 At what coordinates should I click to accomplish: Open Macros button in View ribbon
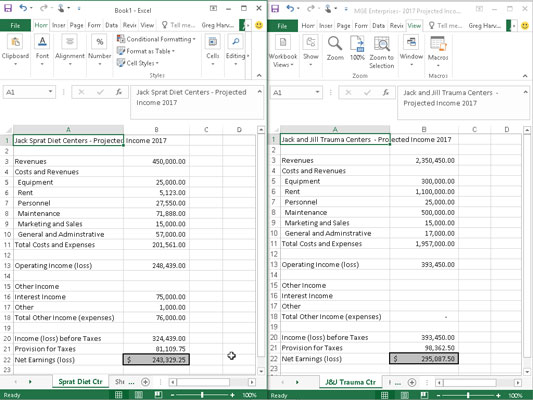click(x=438, y=52)
